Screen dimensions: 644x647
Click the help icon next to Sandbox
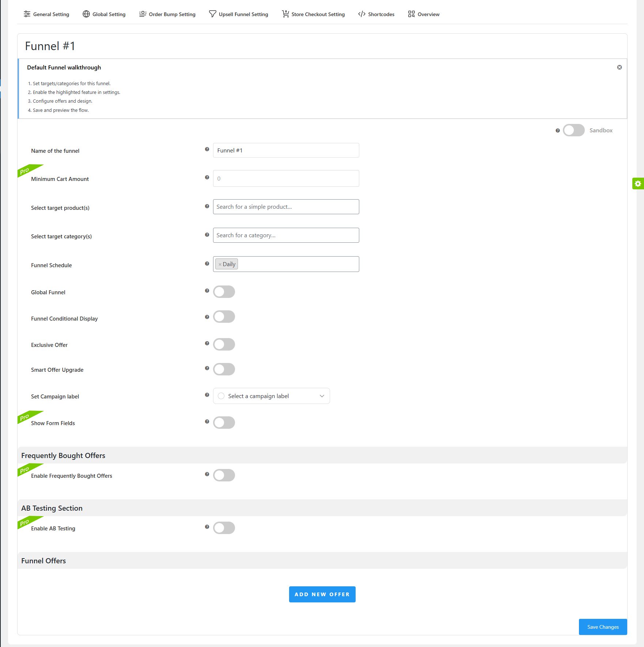pyautogui.click(x=557, y=130)
